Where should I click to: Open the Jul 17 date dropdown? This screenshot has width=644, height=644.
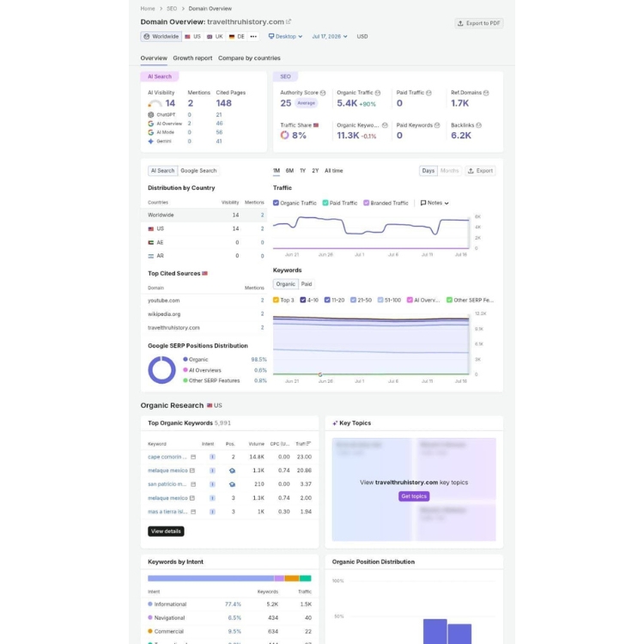coord(330,37)
